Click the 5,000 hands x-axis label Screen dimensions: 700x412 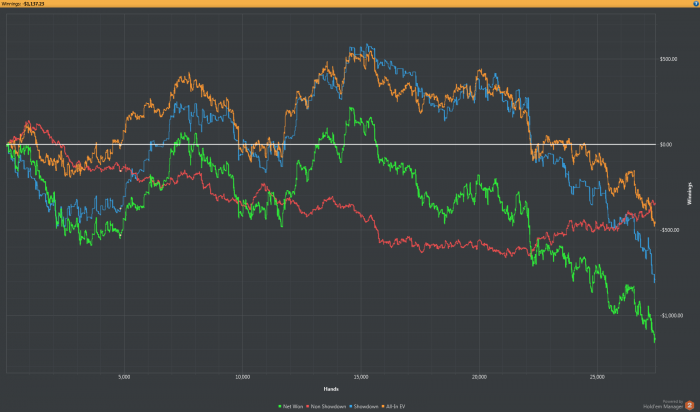(124, 377)
